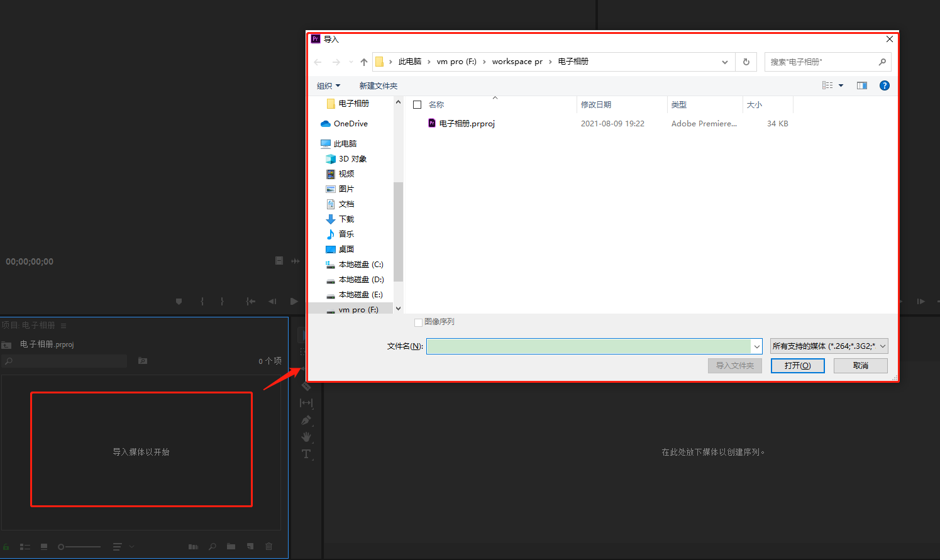Click workspace pr in the breadcrumb path
The image size is (940, 560).
tap(517, 62)
